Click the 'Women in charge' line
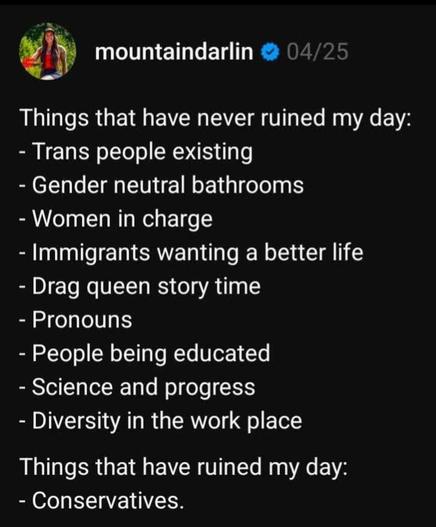Screen dimensions: 436x527 pyautogui.click(x=116, y=219)
